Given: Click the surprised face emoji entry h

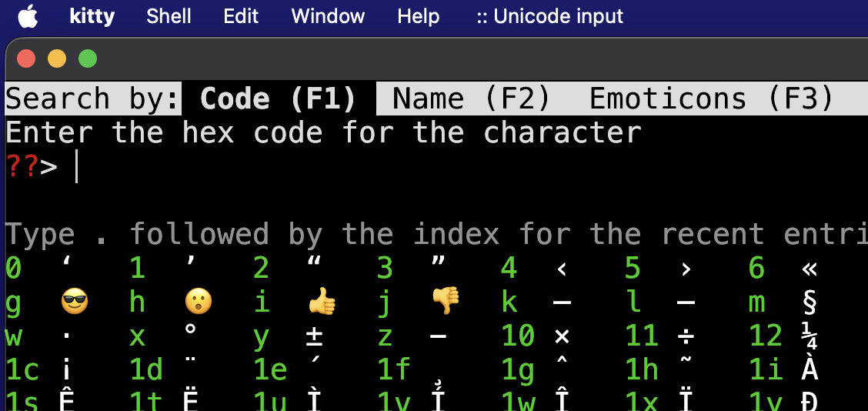Looking at the screenshot, I should pos(199,303).
